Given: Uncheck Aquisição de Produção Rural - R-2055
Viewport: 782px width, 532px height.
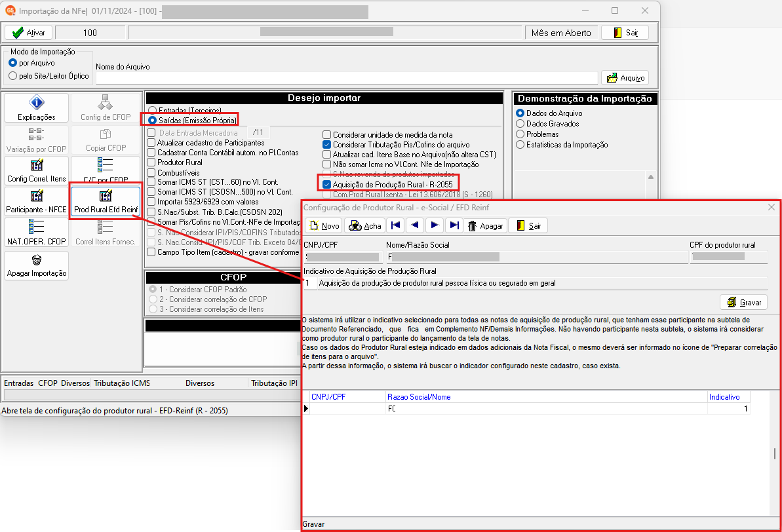Looking at the screenshot, I should click(326, 185).
